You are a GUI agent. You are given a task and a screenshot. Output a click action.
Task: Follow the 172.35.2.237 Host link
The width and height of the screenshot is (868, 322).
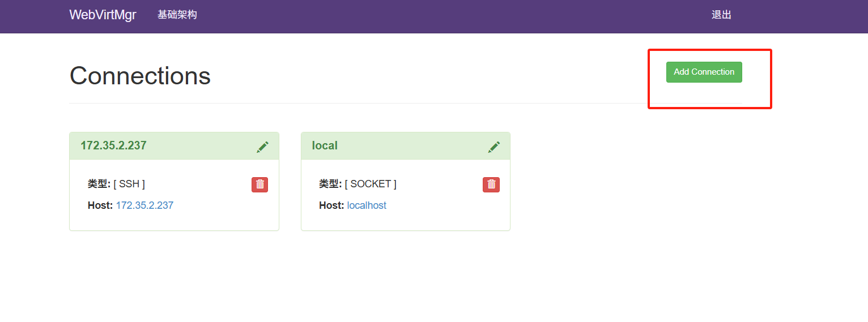click(x=144, y=205)
